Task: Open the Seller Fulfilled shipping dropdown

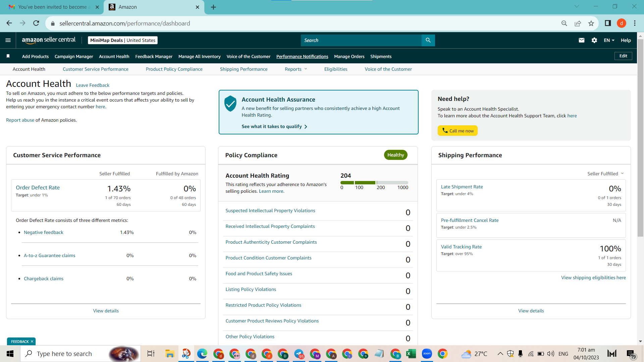Action: tap(605, 174)
